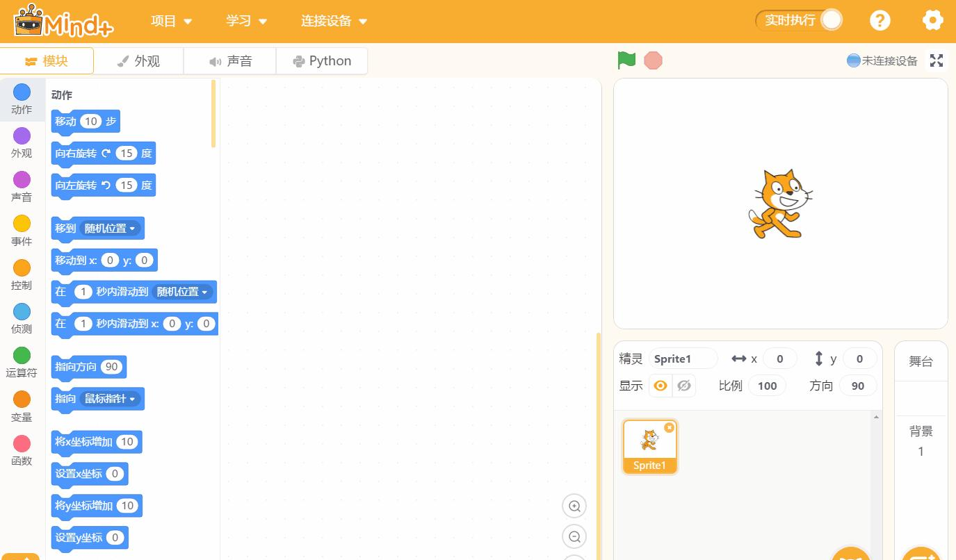Stop the program with the red stop button
956x560 pixels.
click(x=653, y=60)
